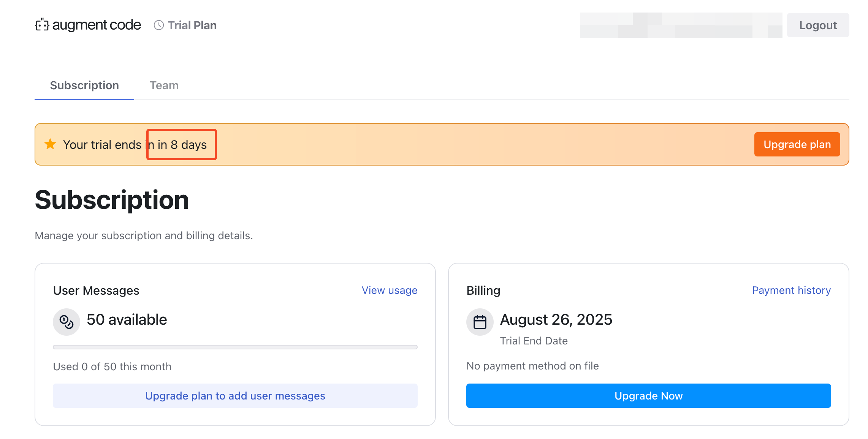Open the Payment history link
The width and height of the screenshot is (868, 439).
(x=791, y=290)
